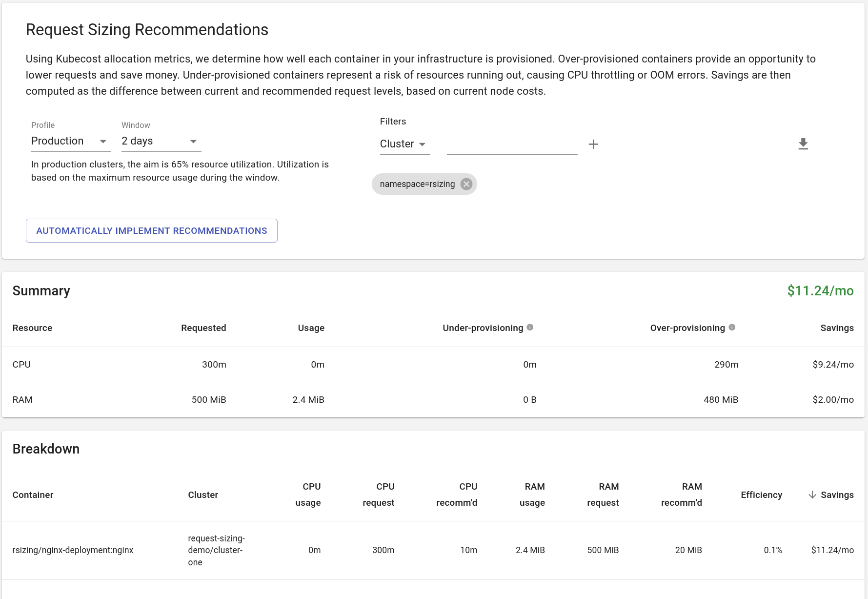The width and height of the screenshot is (868, 599).
Task: Sort breakdown by Container column header
Action: 33,495
